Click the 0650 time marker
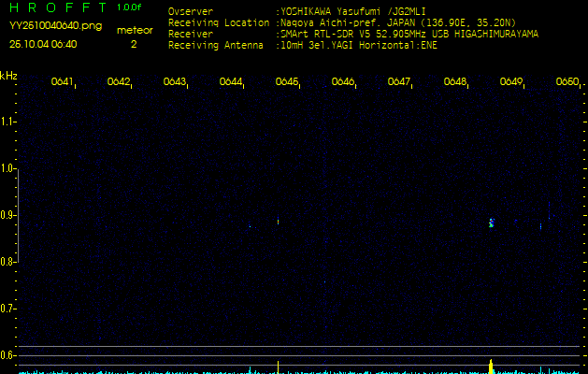This screenshot has width=588, height=374. 567,81
